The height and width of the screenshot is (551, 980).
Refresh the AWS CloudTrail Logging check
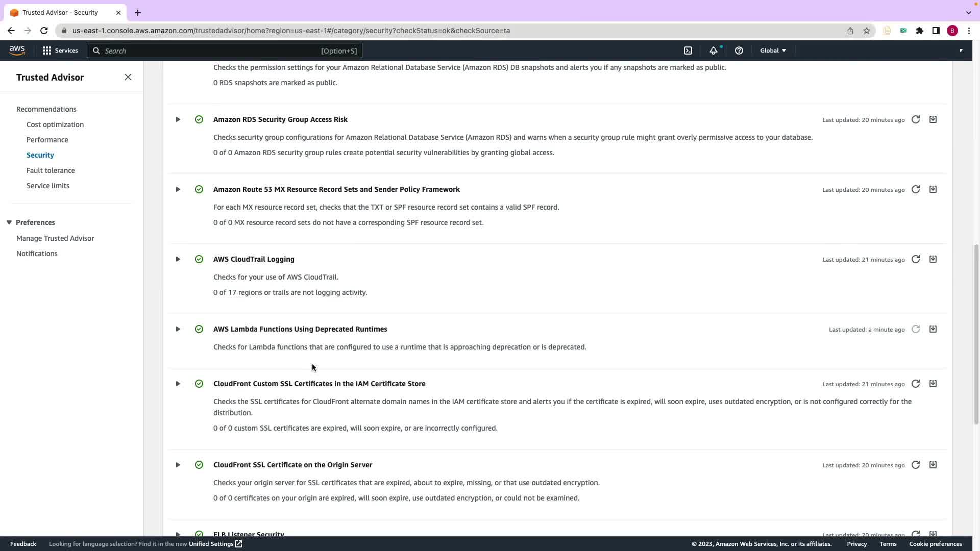(x=916, y=259)
